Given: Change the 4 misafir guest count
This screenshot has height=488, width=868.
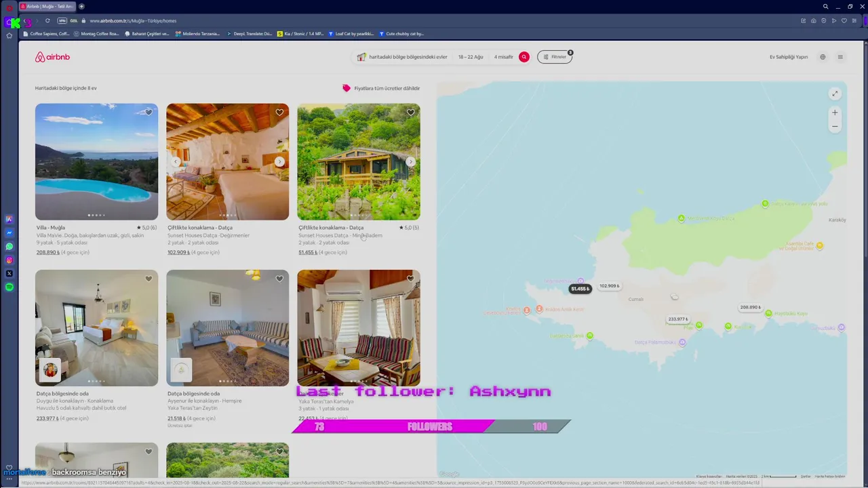Looking at the screenshot, I should click(x=504, y=57).
